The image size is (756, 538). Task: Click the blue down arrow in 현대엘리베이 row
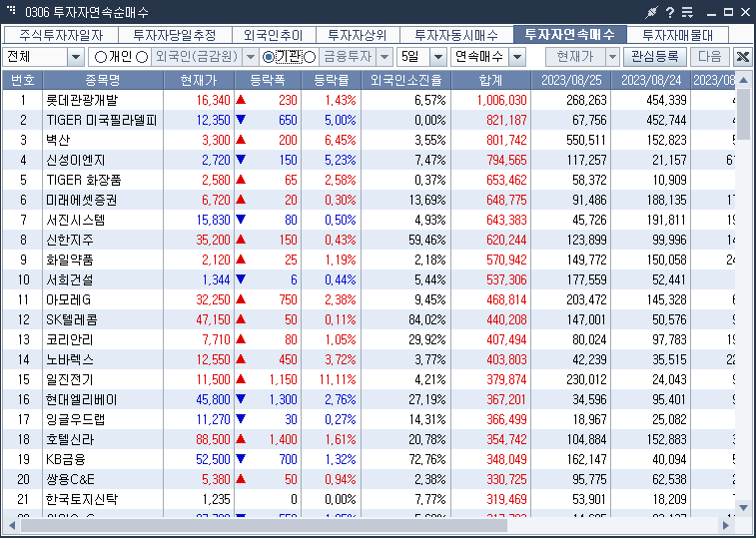coord(241,398)
